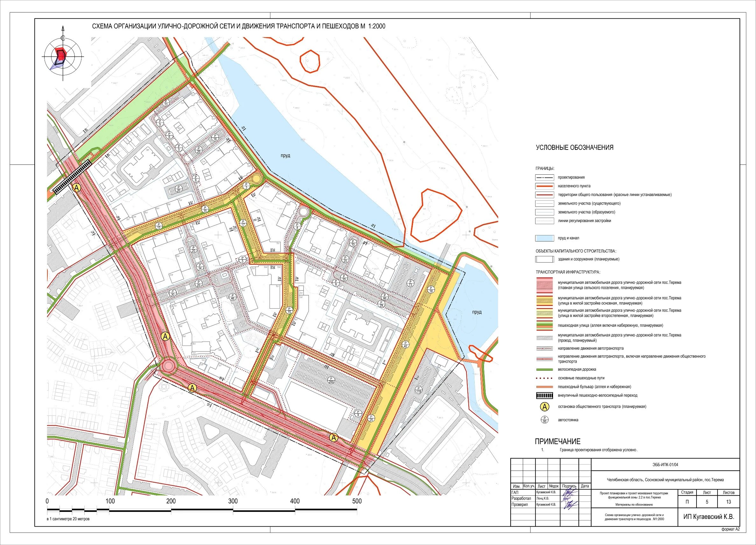756x545 pixels.
Task: Select the P 119 parking marker
Action: coord(419,390)
